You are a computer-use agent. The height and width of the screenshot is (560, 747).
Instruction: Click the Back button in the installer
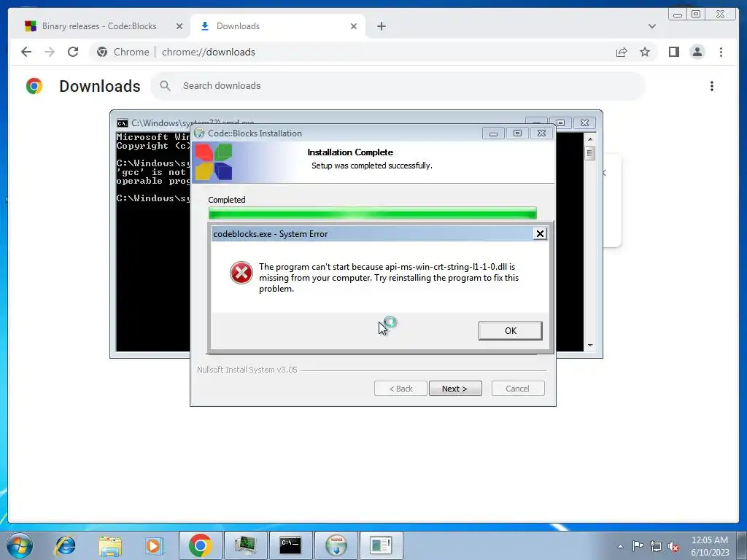[400, 389]
